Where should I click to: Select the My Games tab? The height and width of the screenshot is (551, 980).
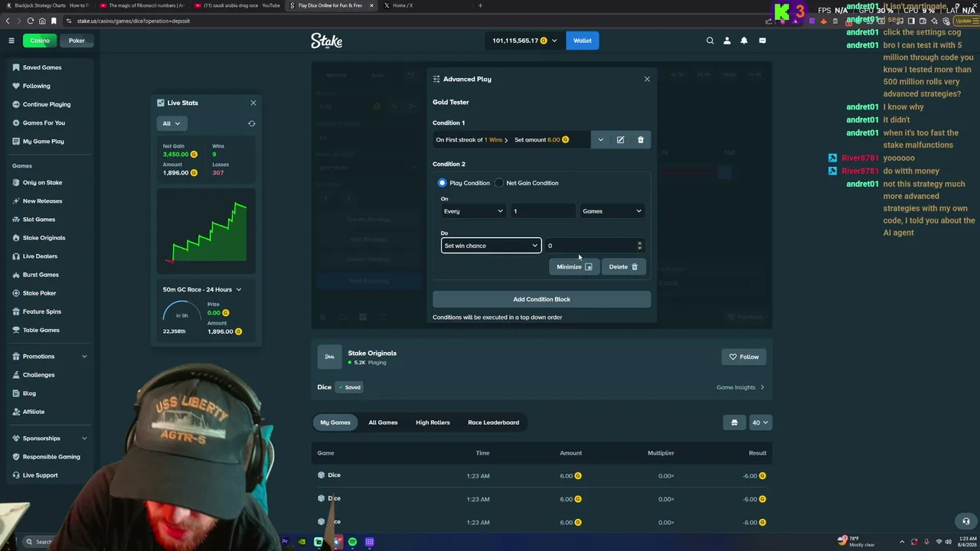[335, 422]
